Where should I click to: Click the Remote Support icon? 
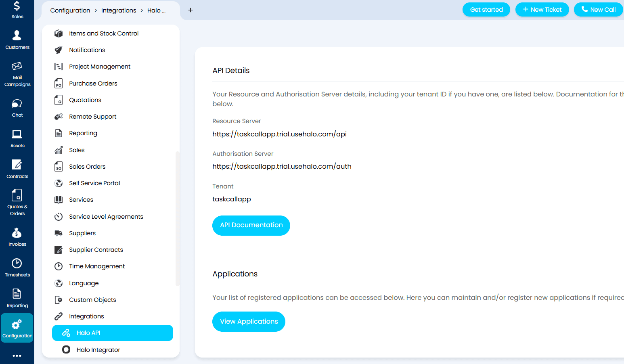pos(59,117)
